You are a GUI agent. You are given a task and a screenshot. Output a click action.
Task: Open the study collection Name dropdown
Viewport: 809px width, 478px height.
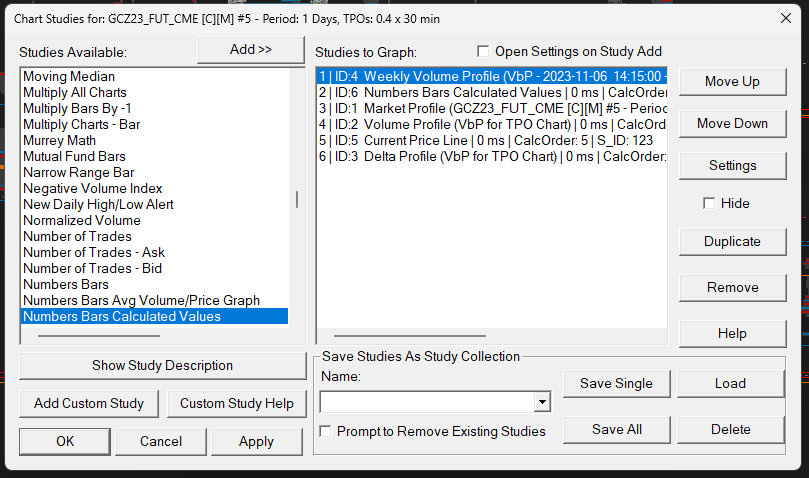[542, 402]
